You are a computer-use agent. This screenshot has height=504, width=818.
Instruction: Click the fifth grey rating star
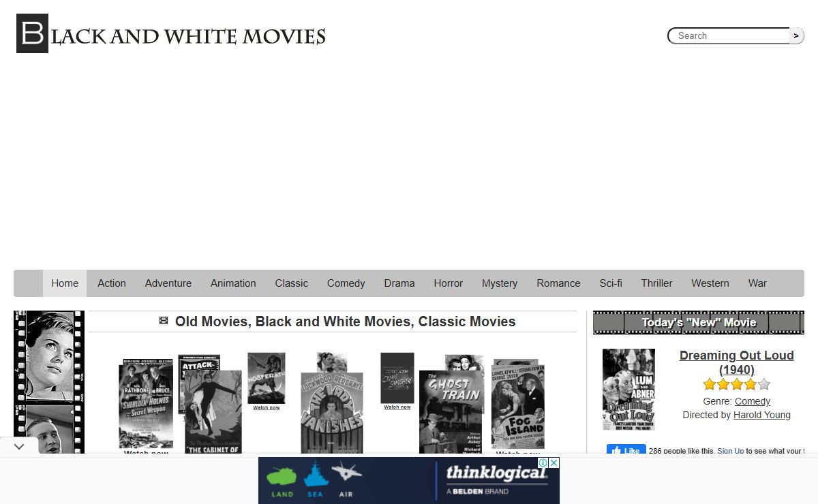764,385
